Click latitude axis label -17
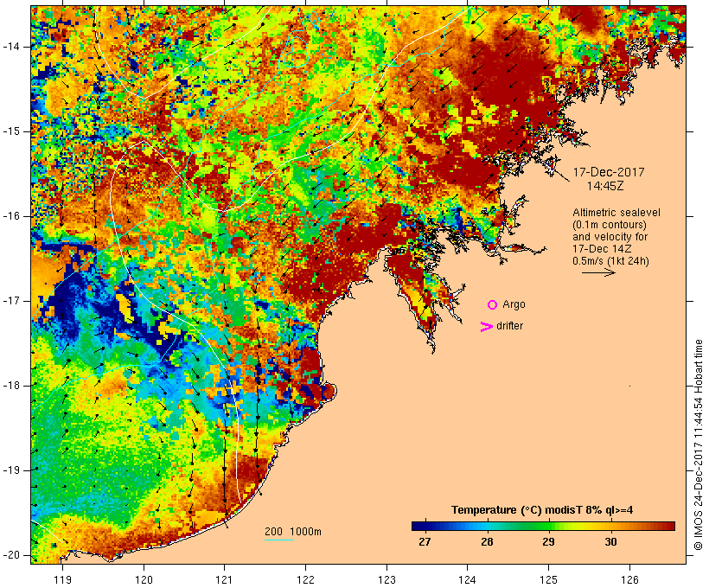The height and width of the screenshot is (588, 709). 11,301
